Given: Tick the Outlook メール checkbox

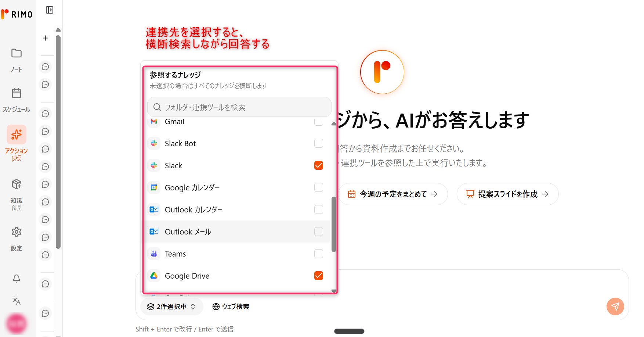Looking at the screenshot, I should click(x=319, y=232).
